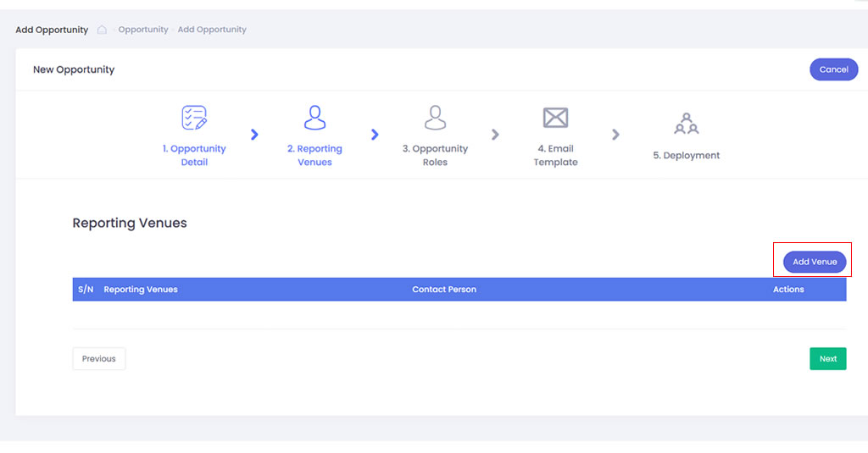Go back with the Previous button
The image size is (868, 453).
(99, 359)
